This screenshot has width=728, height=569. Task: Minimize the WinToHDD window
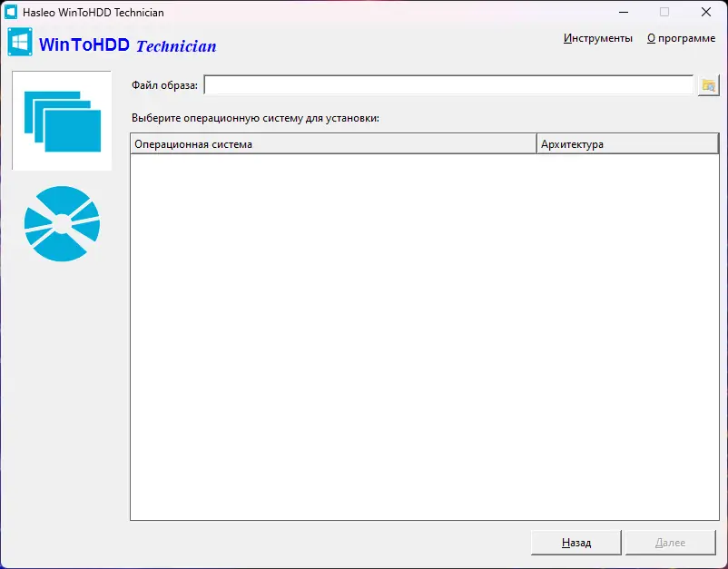pos(624,12)
